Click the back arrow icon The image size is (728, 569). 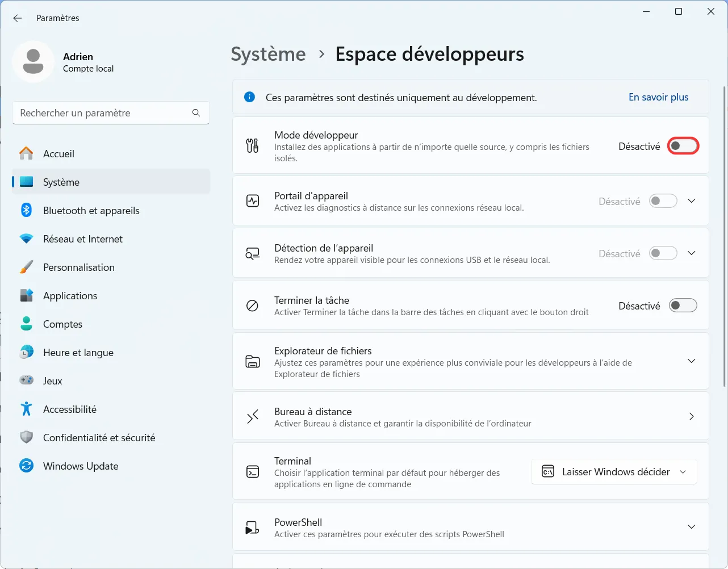coord(18,18)
